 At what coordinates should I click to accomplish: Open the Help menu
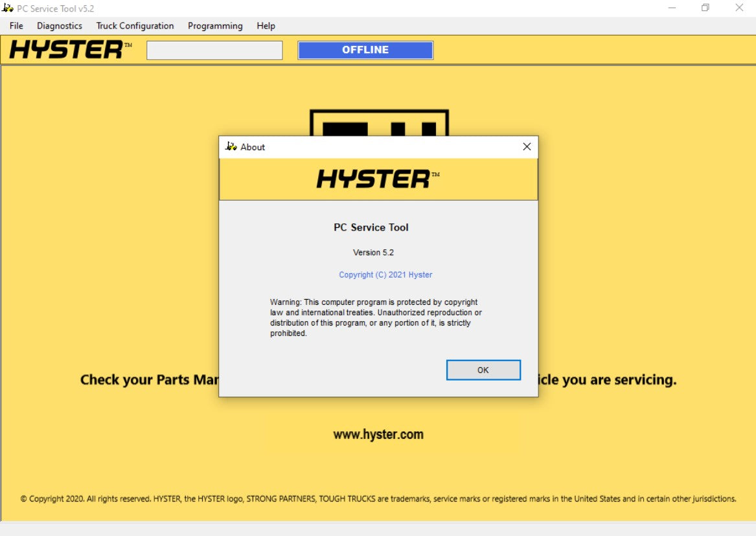click(266, 26)
